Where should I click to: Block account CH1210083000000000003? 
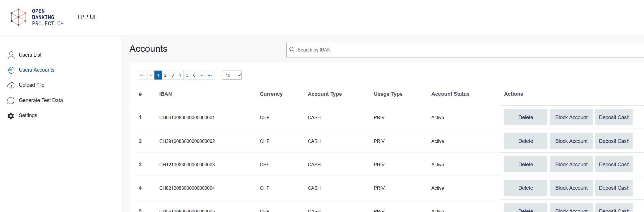pos(571,164)
